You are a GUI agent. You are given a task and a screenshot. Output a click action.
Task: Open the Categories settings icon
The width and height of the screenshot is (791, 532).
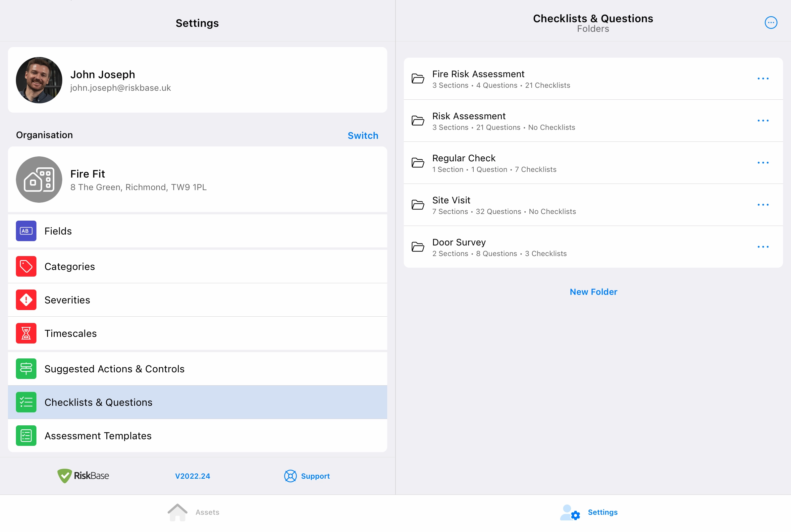coord(26,265)
